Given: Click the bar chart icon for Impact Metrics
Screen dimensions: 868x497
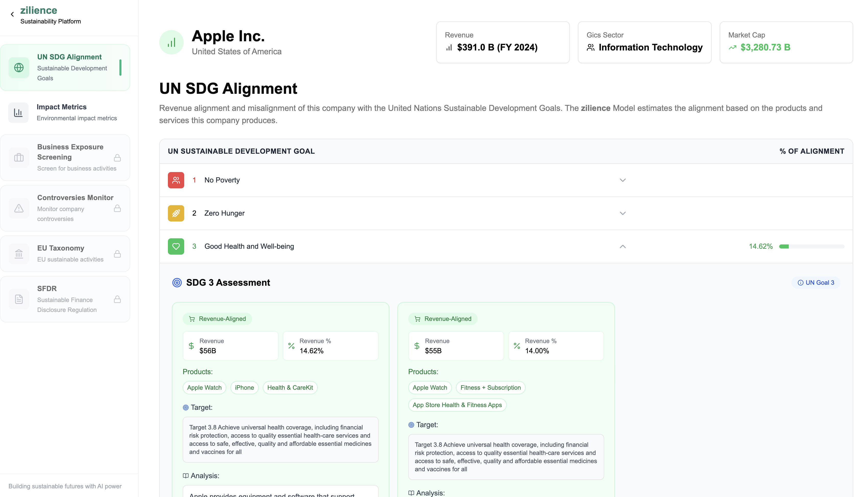Looking at the screenshot, I should point(18,112).
